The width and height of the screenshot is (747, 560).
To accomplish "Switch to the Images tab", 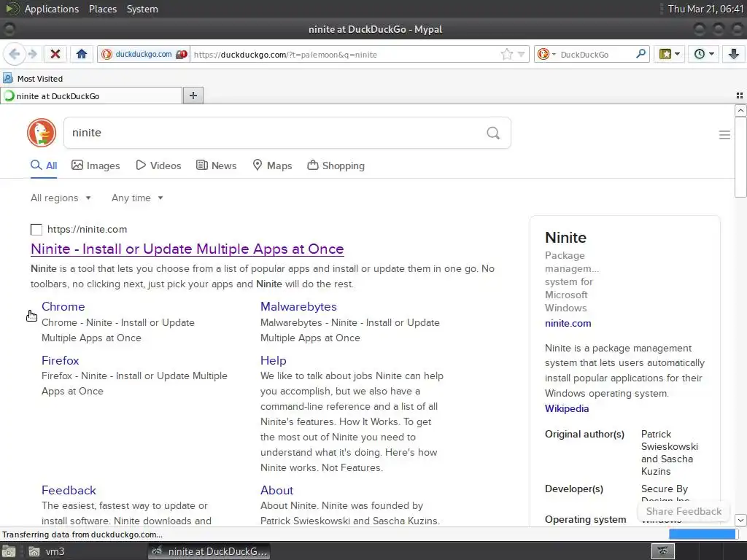I will 96,166.
